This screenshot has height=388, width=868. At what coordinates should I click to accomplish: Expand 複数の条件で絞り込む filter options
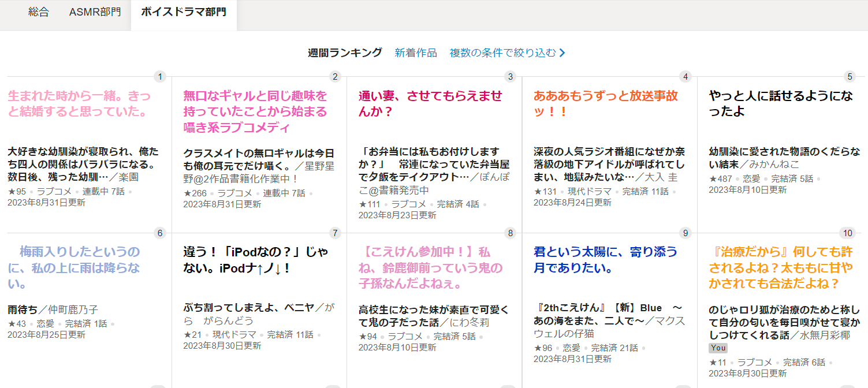tap(502, 53)
